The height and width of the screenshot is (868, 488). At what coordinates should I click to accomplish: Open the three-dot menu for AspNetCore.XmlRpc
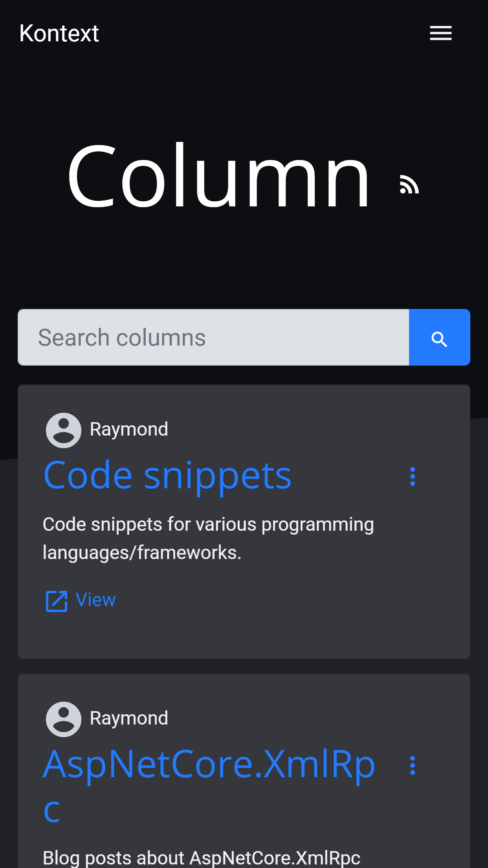pos(412,765)
